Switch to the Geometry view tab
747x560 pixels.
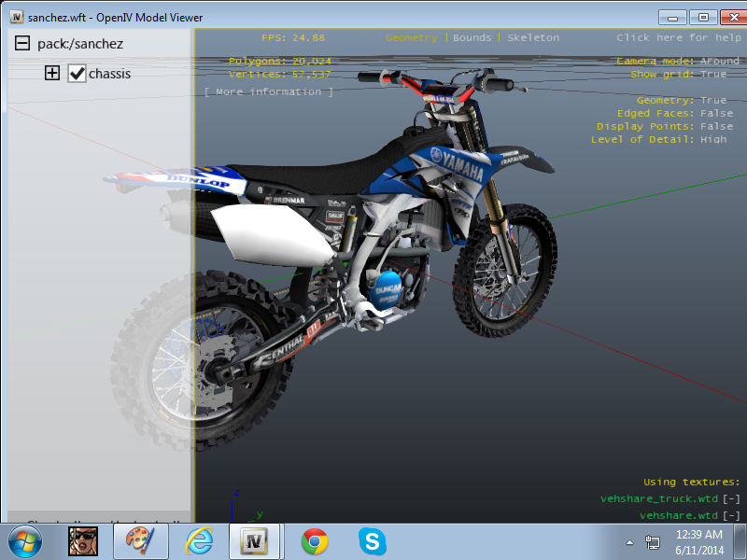click(x=411, y=37)
